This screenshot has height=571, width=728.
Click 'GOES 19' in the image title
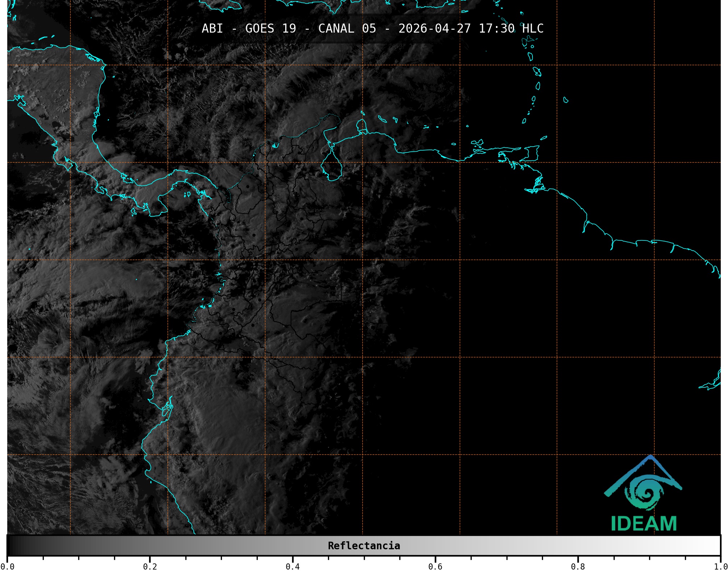(x=270, y=29)
